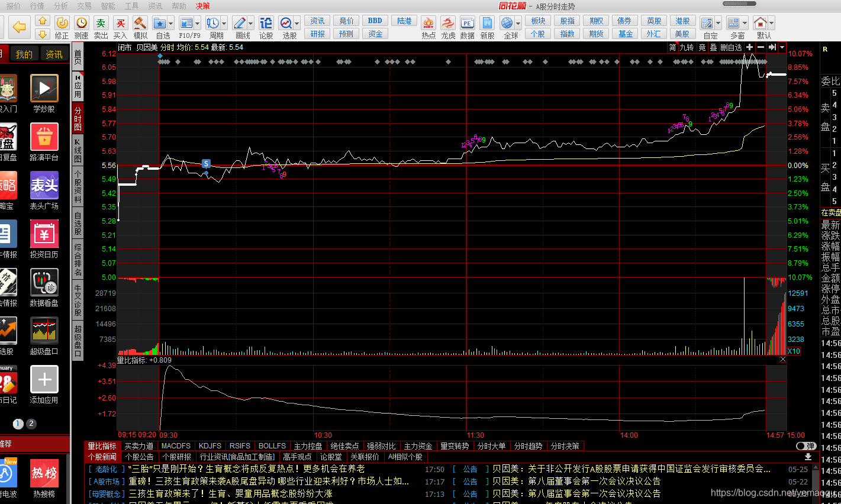Open the 热搜榜 app icon

click(44, 473)
